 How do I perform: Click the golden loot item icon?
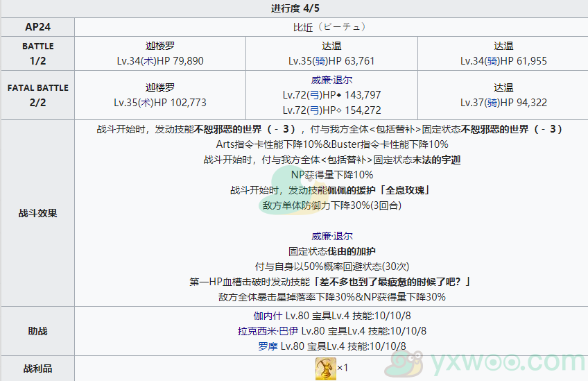click(x=325, y=369)
